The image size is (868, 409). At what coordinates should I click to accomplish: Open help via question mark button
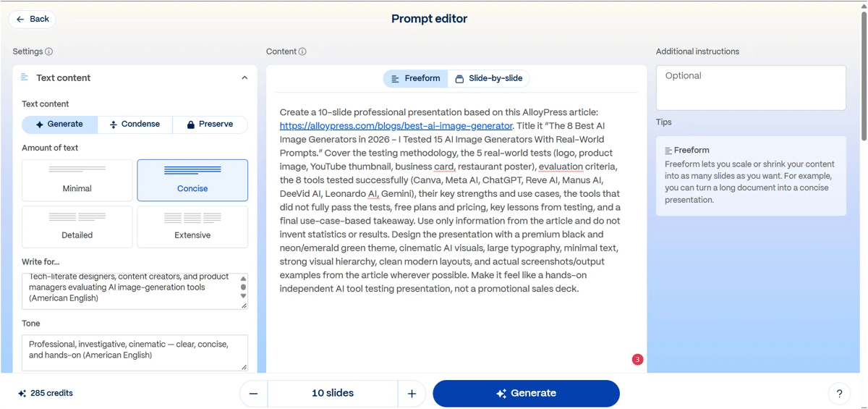(x=839, y=394)
